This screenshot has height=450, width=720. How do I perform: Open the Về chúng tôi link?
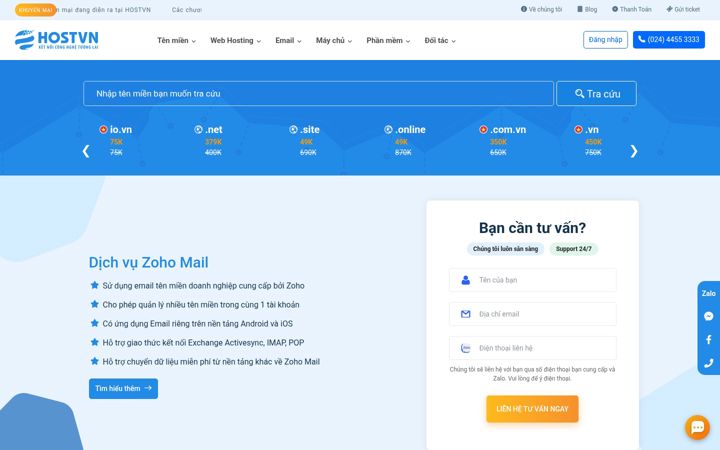[541, 9]
